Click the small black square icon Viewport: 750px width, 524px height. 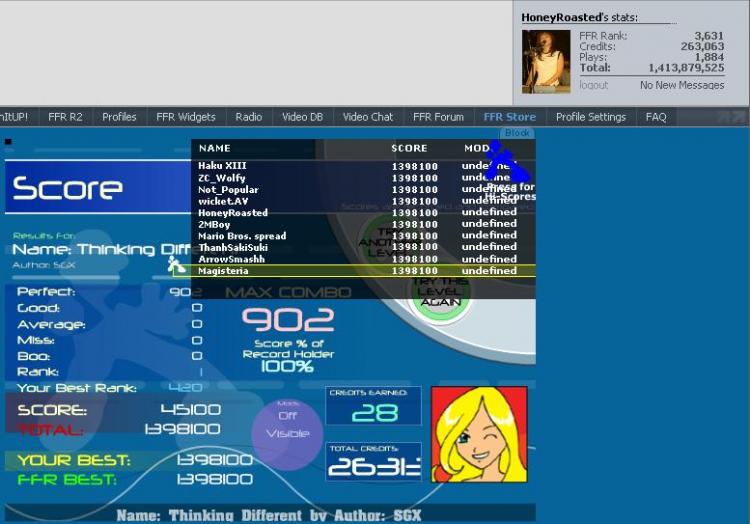coord(8,142)
